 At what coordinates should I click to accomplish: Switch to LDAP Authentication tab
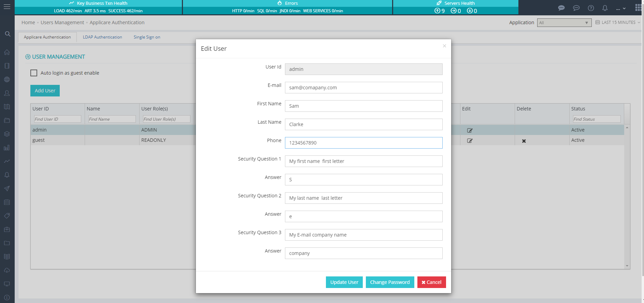102,37
